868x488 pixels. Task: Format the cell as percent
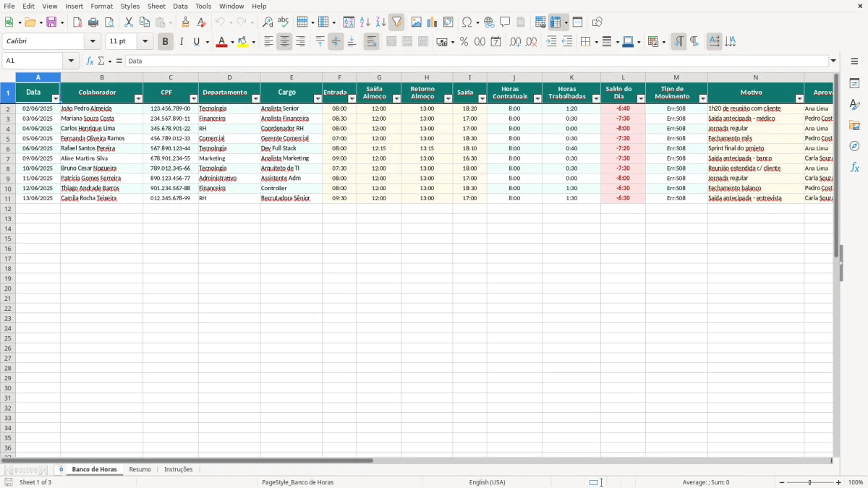(x=464, y=42)
